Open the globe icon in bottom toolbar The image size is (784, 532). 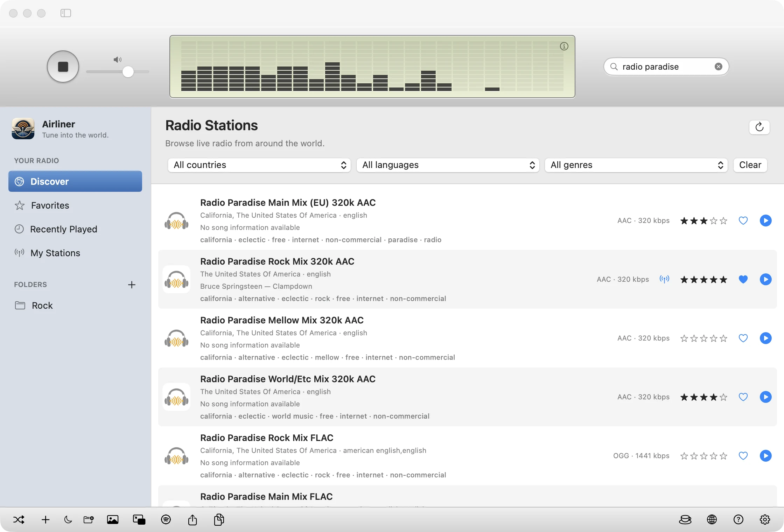pyautogui.click(x=712, y=519)
